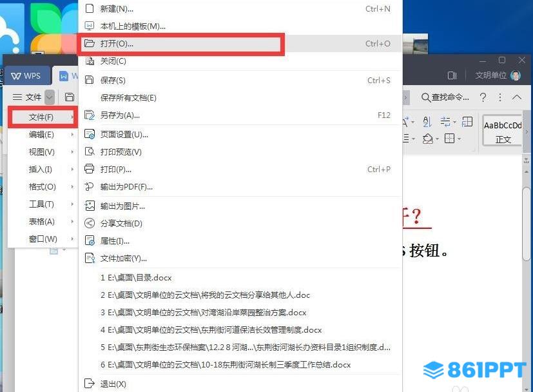Choose File encryption (Y)
The width and height of the screenshot is (533, 392).
240,259
